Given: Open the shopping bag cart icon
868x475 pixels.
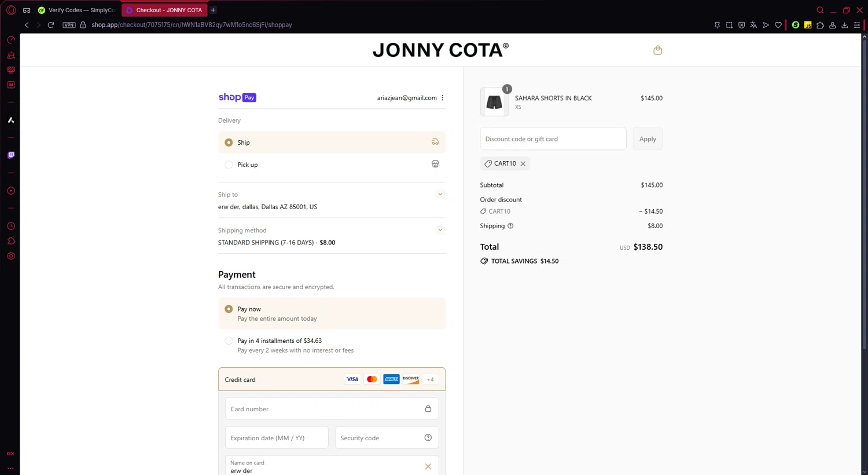Looking at the screenshot, I should tap(657, 50).
